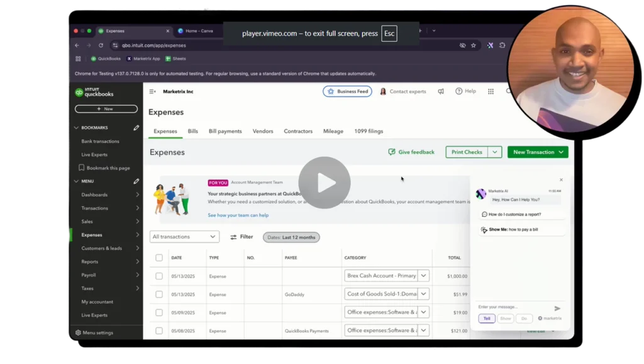Reload the page with the refresh icon

coord(101,45)
